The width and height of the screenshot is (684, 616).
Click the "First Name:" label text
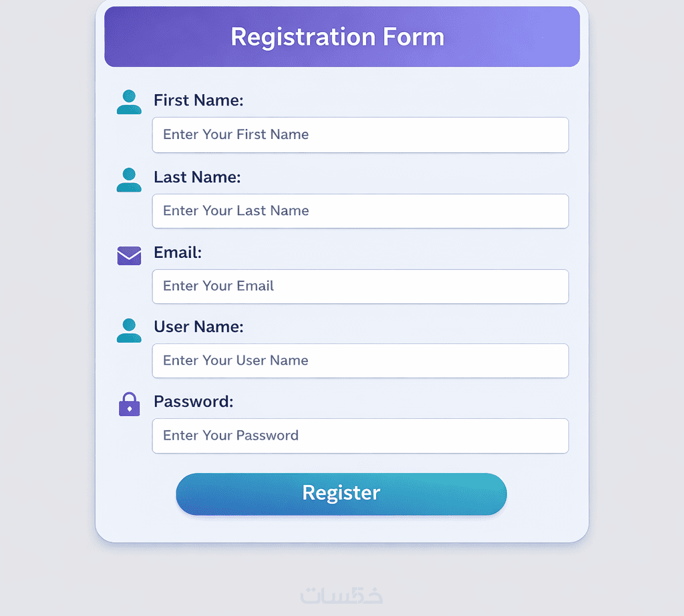198,100
